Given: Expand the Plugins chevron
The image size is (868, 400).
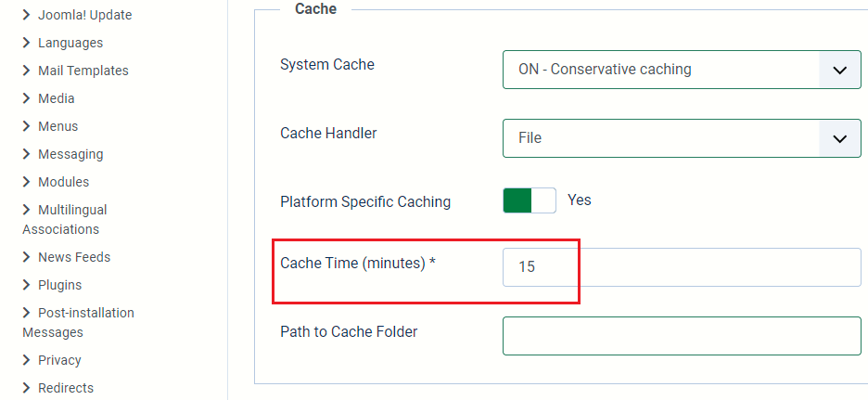Looking at the screenshot, I should (27, 285).
